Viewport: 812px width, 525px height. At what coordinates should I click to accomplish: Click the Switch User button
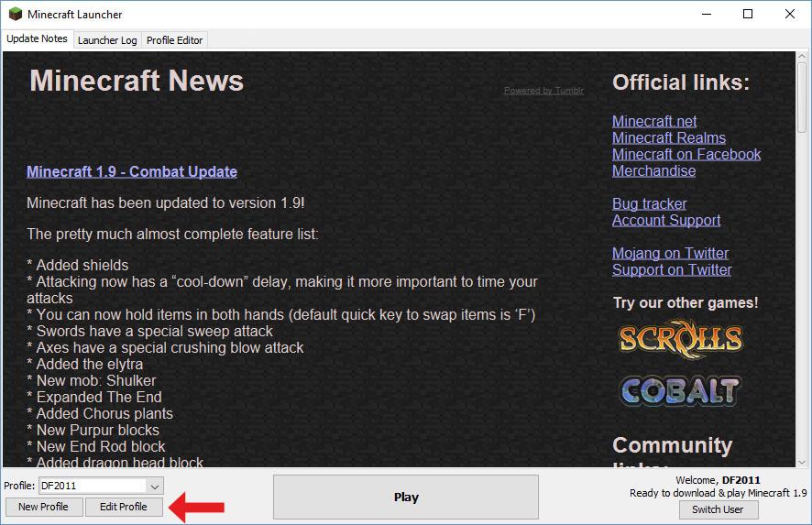718,509
